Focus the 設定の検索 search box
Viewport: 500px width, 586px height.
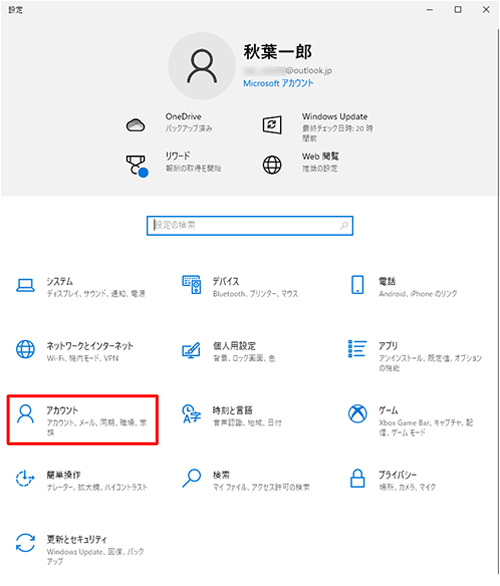point(250,225)
